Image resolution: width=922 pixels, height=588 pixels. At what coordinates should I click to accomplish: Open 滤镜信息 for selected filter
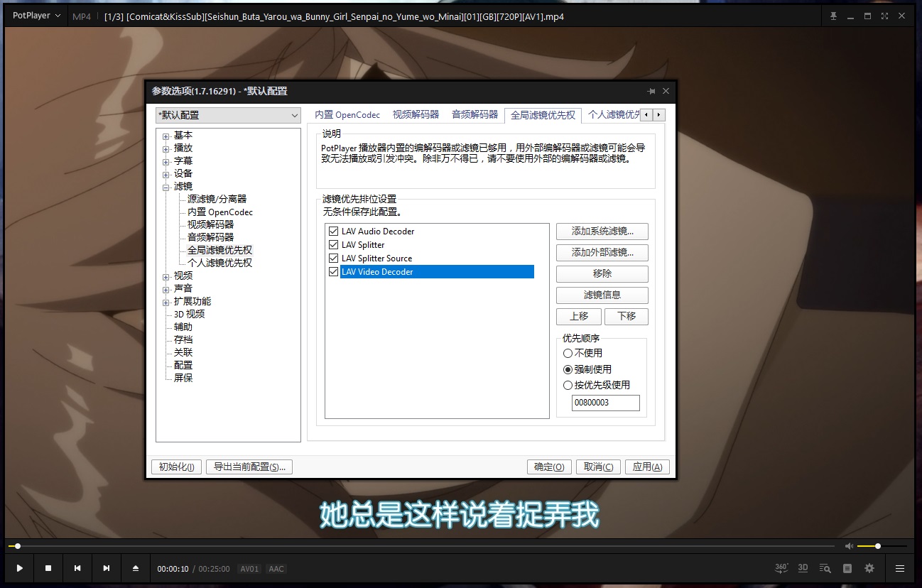point(602,295)
